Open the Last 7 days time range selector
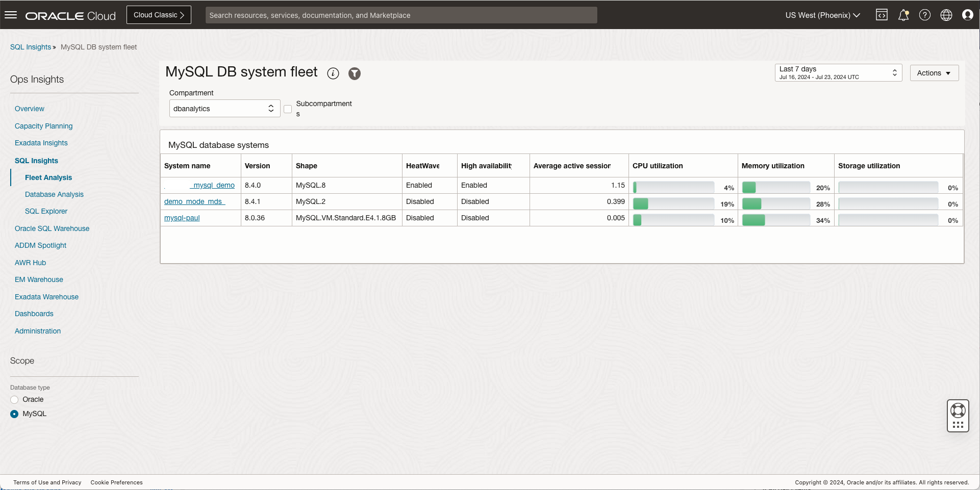The height and width of the screenshot is (490, 980). click(x=838, y=73)
